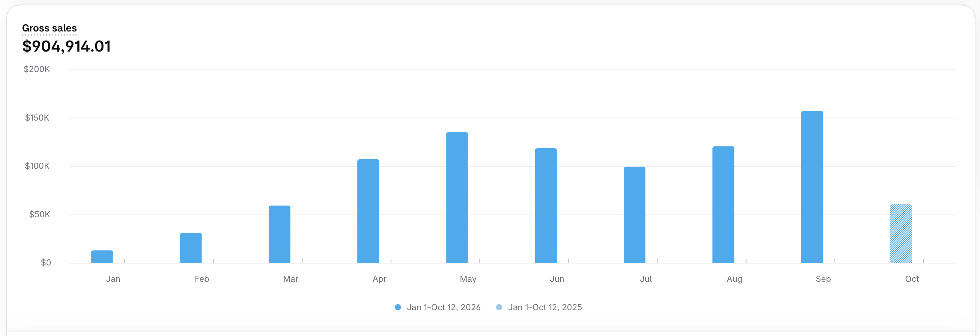Click the July sales bar
The width and height of the screenshot is (980, 336).
coord(634,215)
